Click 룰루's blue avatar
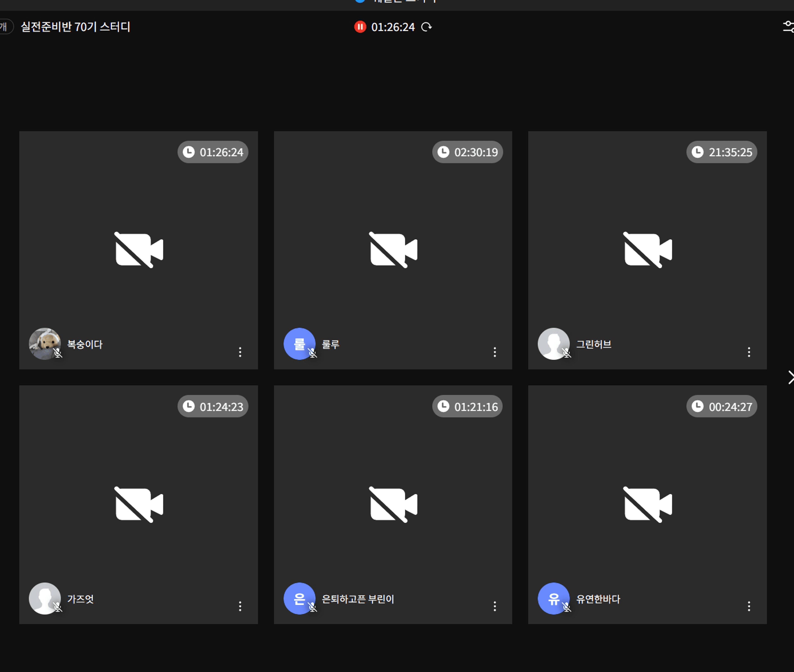The image size is (794, 672). pos(299,344)
